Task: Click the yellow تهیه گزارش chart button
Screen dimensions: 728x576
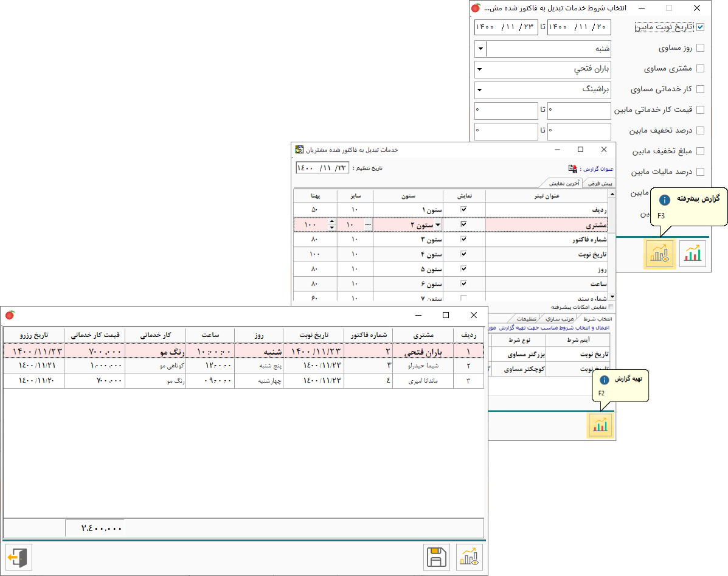Action: point(600,425)
